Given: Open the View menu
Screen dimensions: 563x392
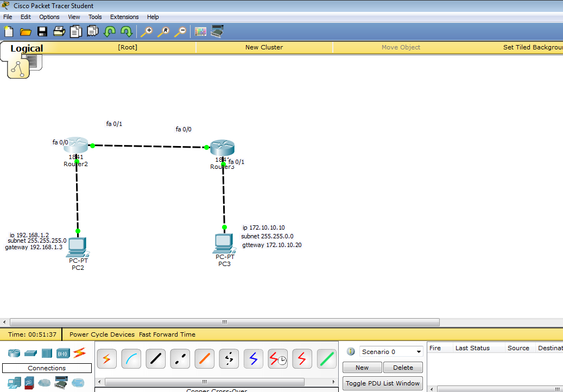Looking at the screenshot, I should click(74, 17).
